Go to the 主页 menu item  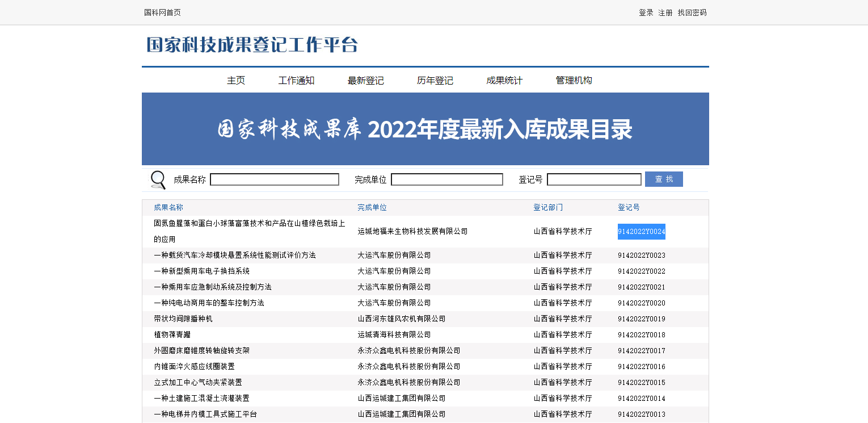(236, 81)
